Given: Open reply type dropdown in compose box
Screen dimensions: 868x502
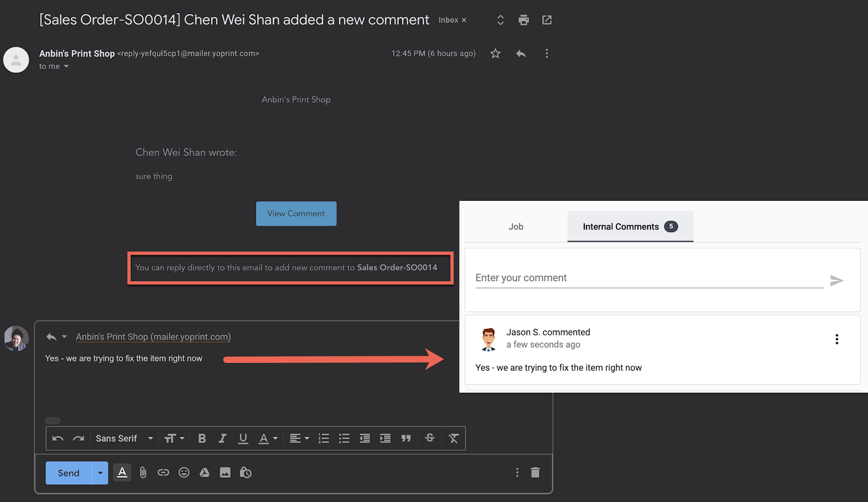Looking at the screenshot, I should [64, 336].
